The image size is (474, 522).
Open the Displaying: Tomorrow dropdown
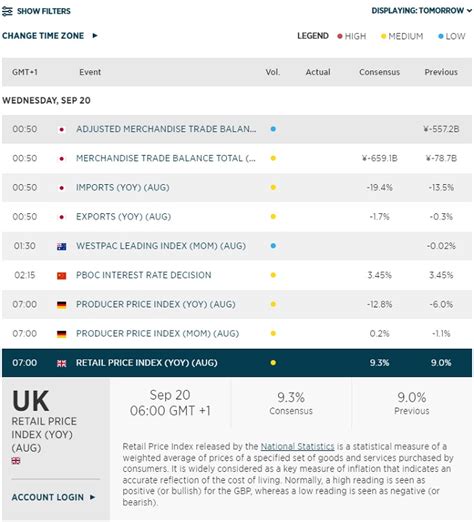[x=421, y=11]
